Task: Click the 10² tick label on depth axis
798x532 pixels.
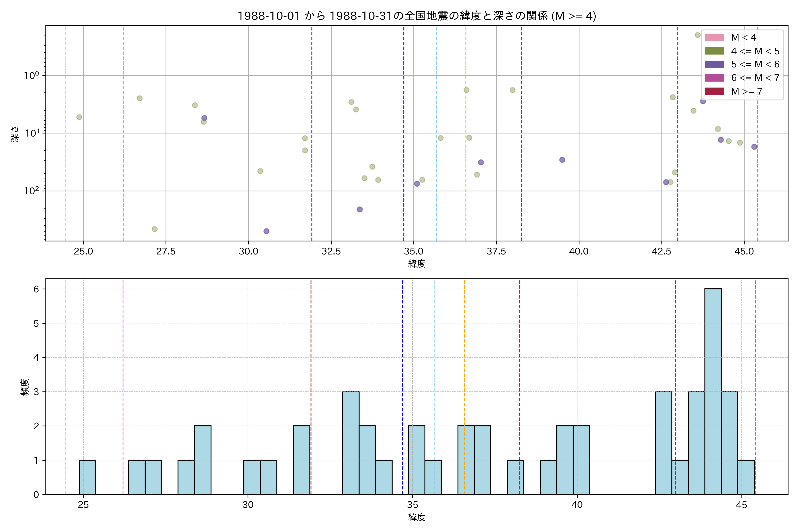Action: pyautogui.click(x=31, y=190)
